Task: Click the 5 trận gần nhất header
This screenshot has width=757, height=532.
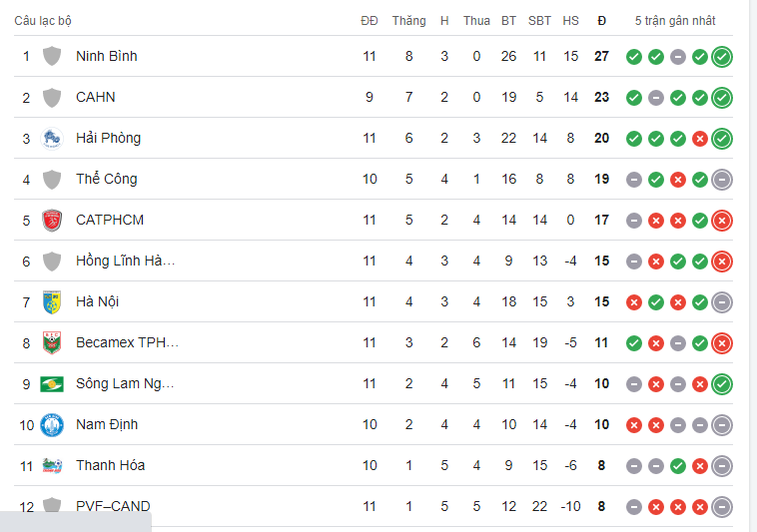Action: pos(675,21)
